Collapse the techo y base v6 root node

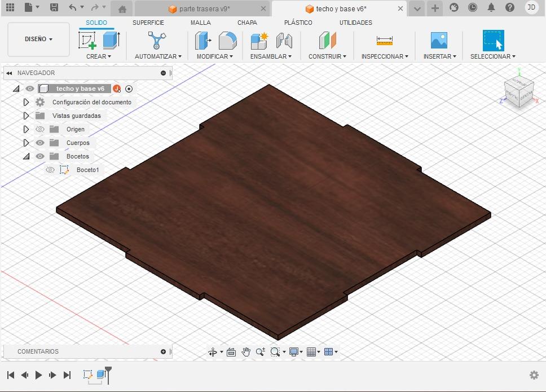tap(16, 89)
